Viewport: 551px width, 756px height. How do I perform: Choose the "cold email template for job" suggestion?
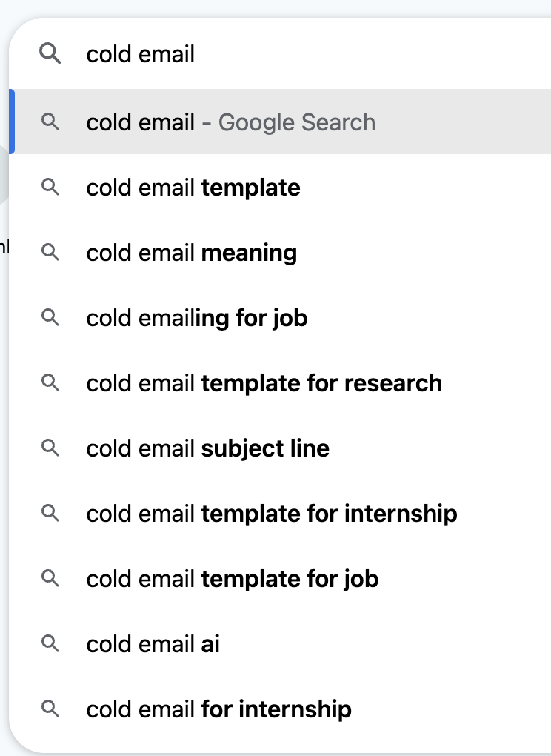(233, 579)
